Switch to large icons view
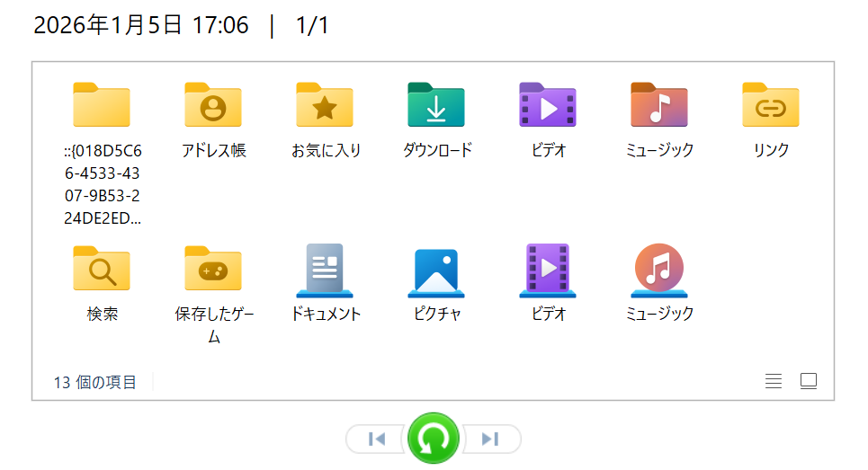868x470 pixels. [x=808, y=381]
